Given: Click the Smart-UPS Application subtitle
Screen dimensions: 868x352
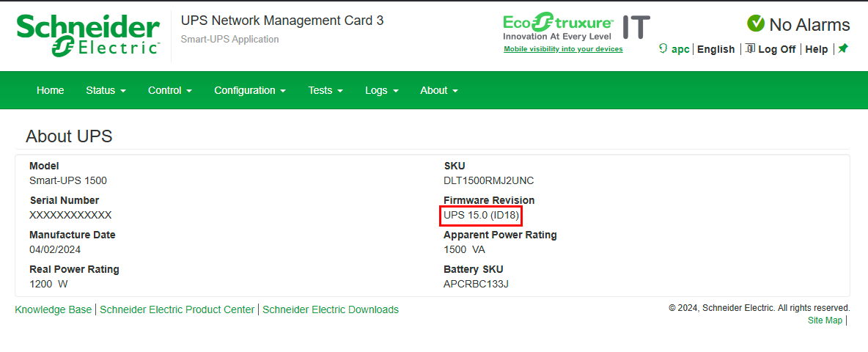Looking at the screenshot, I should [x=229, y=40].
